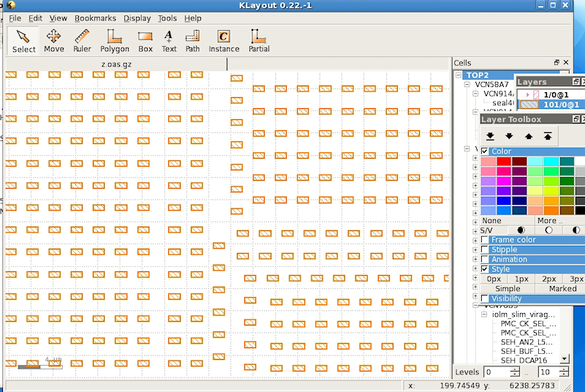Move layer to bottom with underlined down arrow

490,136
